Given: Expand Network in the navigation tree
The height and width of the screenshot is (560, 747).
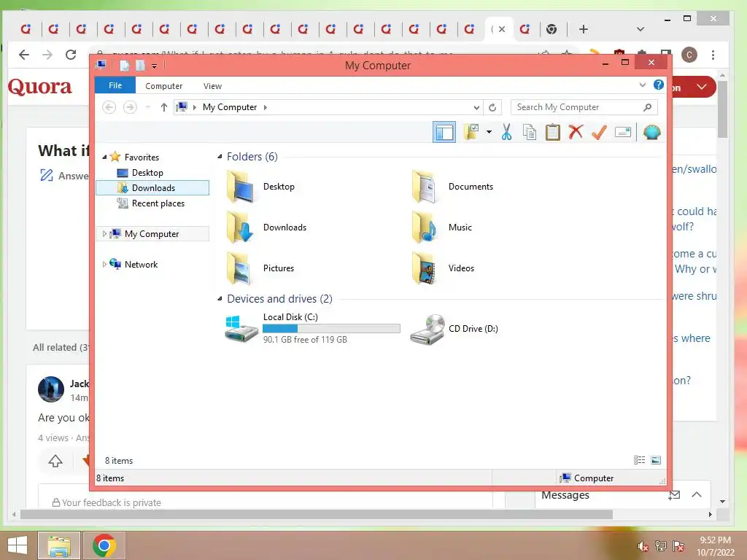Looking at the screenshot, I should pos(104,264).
